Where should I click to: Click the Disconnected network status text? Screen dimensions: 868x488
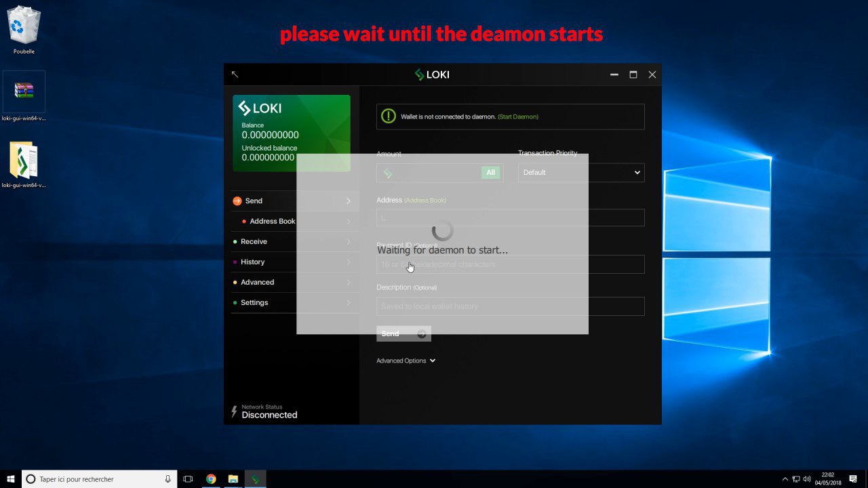point(269,415)
